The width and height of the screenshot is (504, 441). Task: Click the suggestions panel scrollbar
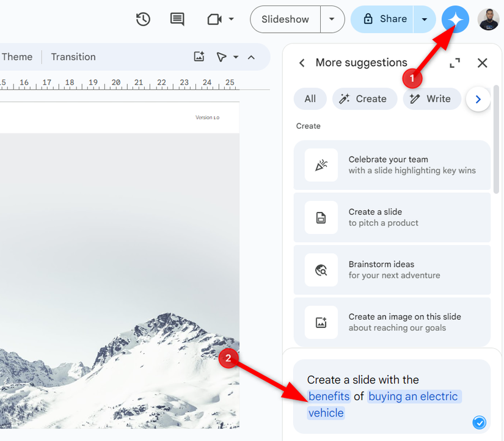(x=496, y=139)
